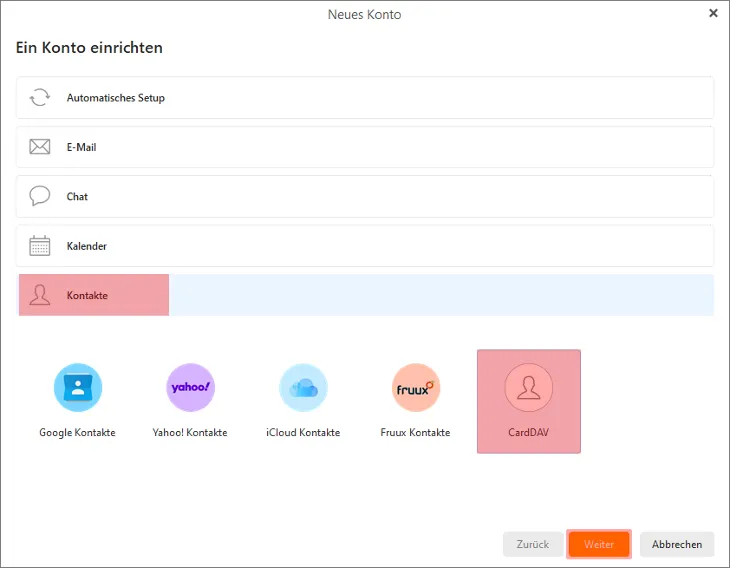
Task: Select the iCloud Kontakte cloud icon
Action: 303,387
